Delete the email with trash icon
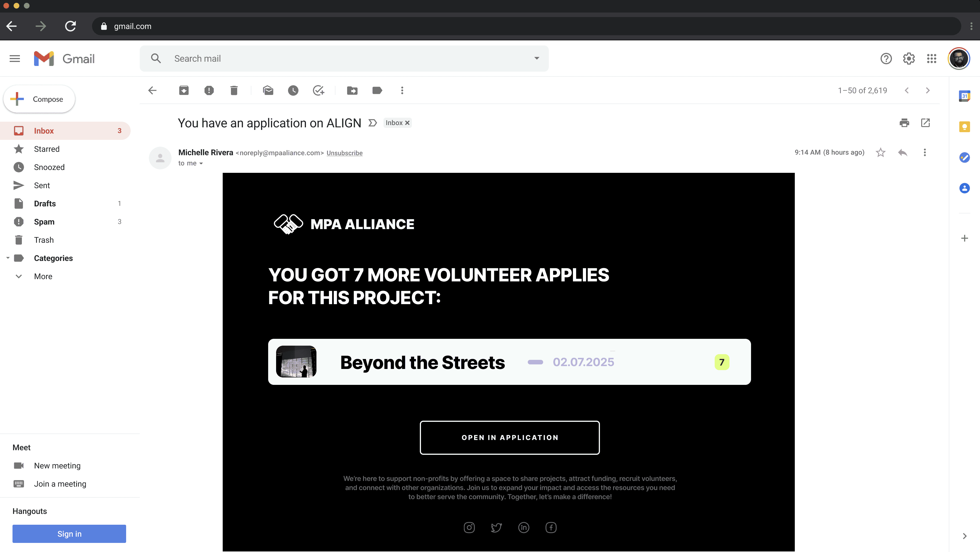 pyautogui.click(x=234, y=91)
